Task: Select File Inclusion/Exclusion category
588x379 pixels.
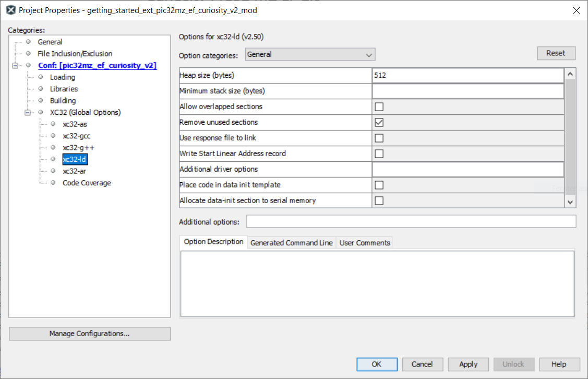Action: click(x=75, y=54)
